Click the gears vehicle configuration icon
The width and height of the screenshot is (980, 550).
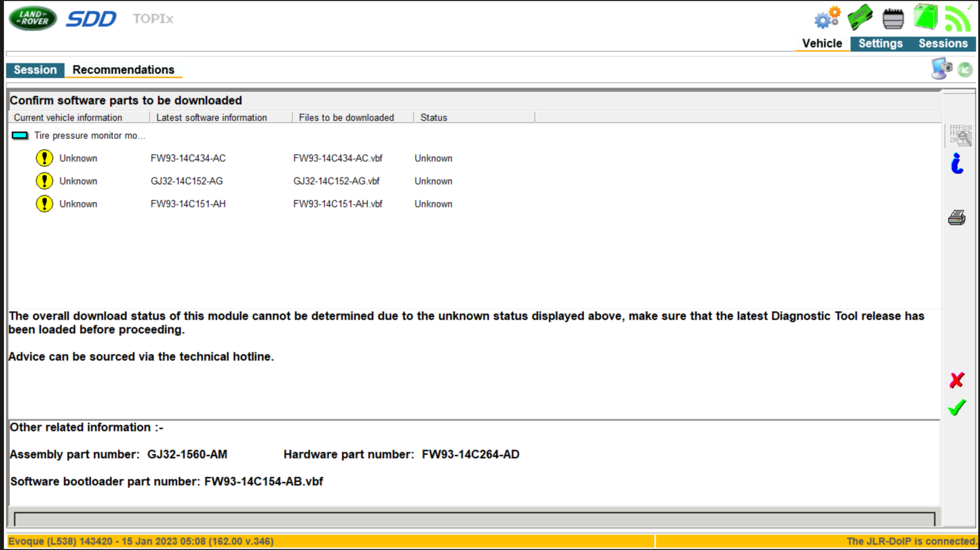[x=827, y=18]
